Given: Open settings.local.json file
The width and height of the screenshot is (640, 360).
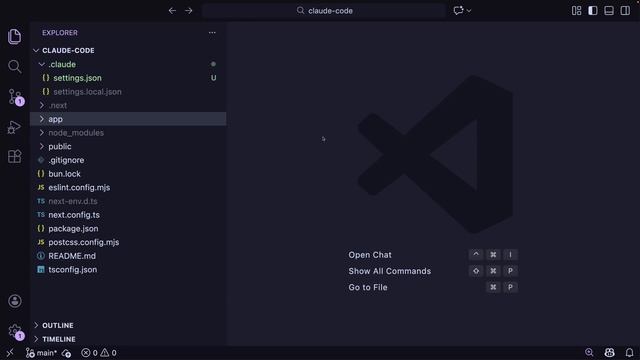Looking at the screenshot, I should 128,91.
